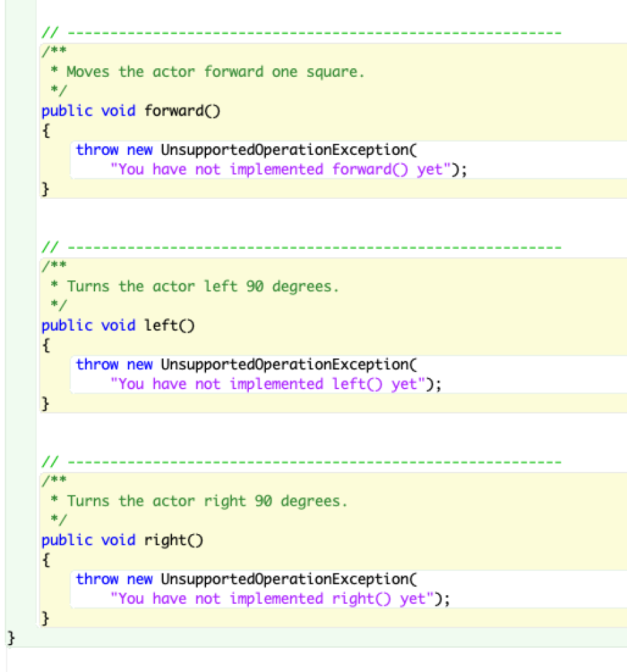Click the throw statement line inside left()
The width and height of the screenshot is (627, 672).
(246, 365)
